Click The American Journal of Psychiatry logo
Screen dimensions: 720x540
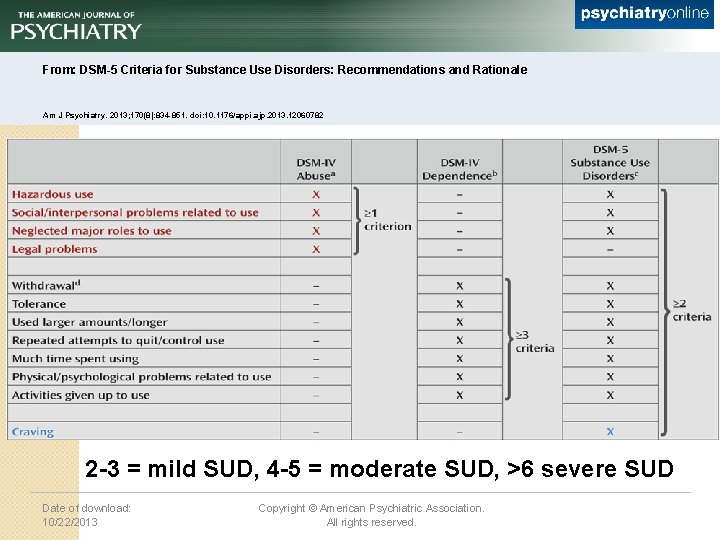[76, 26]
